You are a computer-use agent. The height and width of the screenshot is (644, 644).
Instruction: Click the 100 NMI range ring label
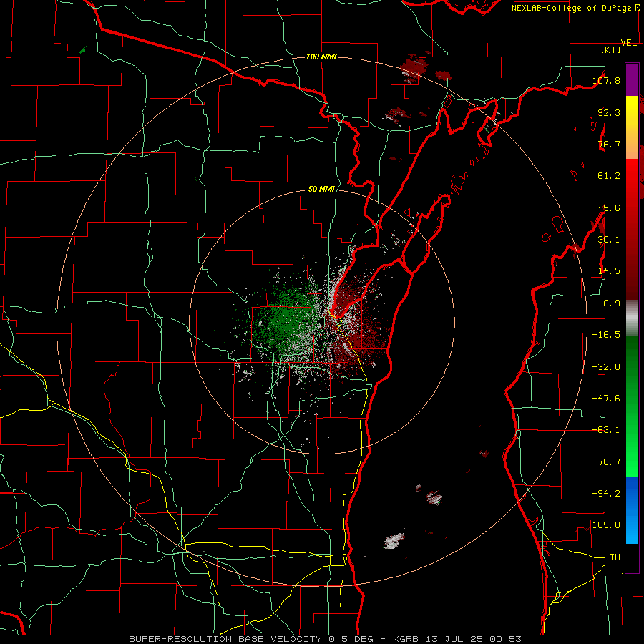321,57
